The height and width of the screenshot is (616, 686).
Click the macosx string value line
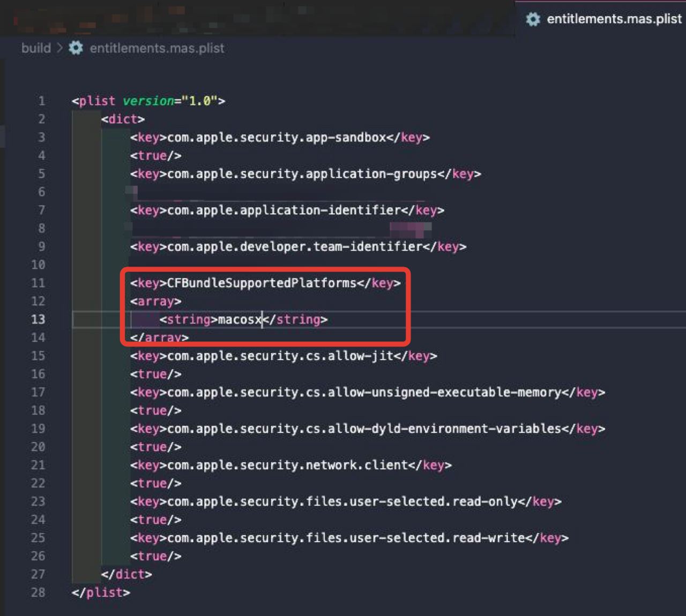coord(243,319)
